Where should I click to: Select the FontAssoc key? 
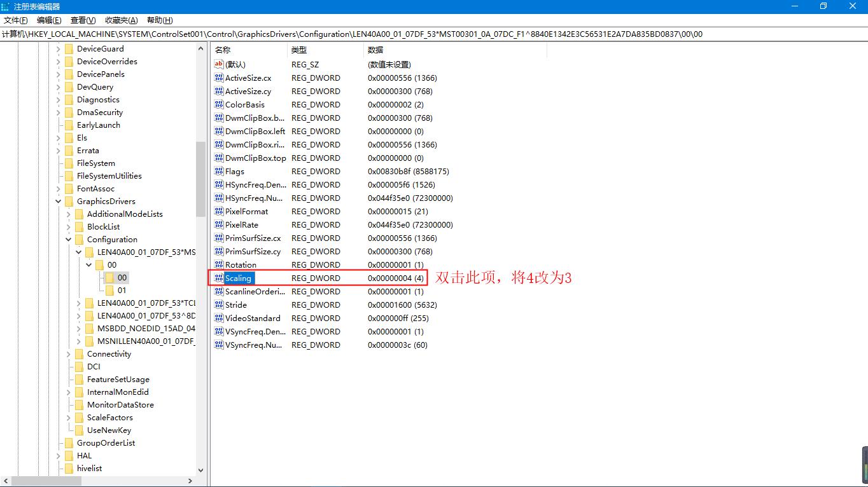click(x=95, y=189)
